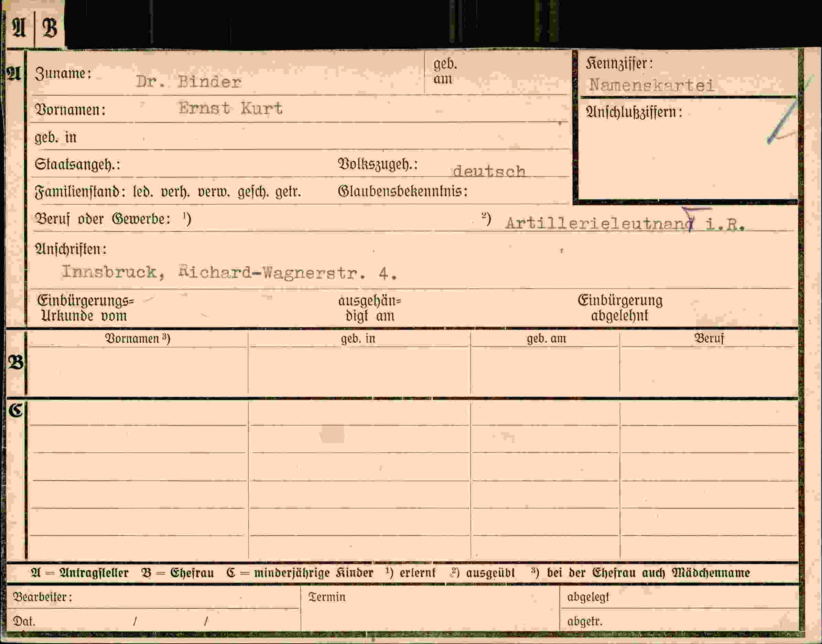
Task: Click the 'Vornamen:' label in section A
Action: tap(70, 110)
